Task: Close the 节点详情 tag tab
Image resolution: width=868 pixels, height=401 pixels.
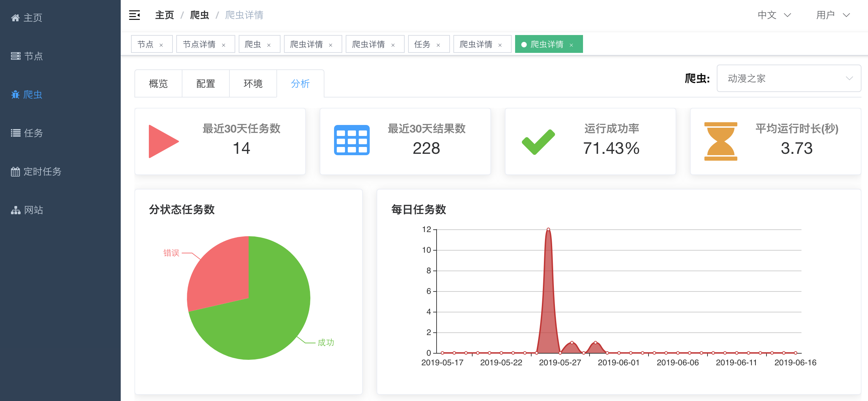Action: point(224,45)
